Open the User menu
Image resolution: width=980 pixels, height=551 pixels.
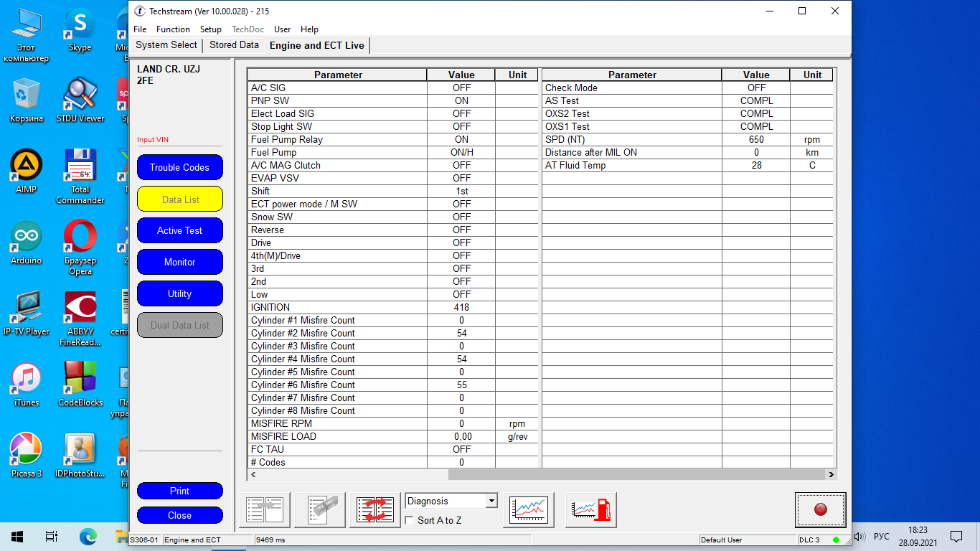point(283,29)
